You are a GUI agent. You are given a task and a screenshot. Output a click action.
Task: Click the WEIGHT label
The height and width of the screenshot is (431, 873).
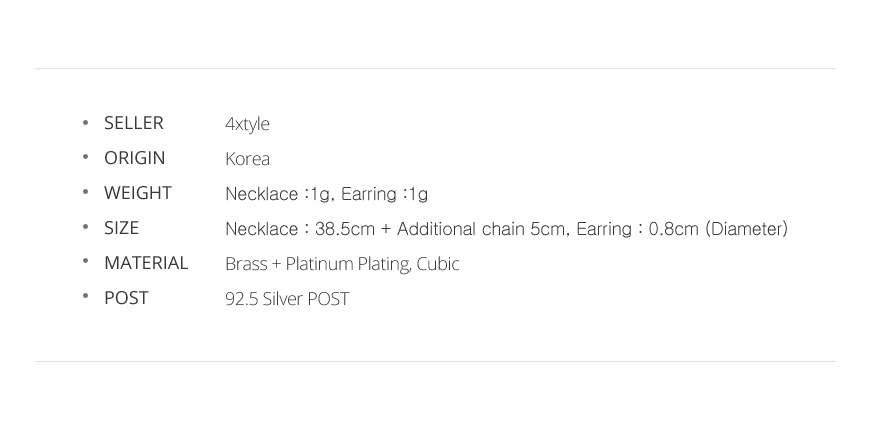click(x=138, y=193)
